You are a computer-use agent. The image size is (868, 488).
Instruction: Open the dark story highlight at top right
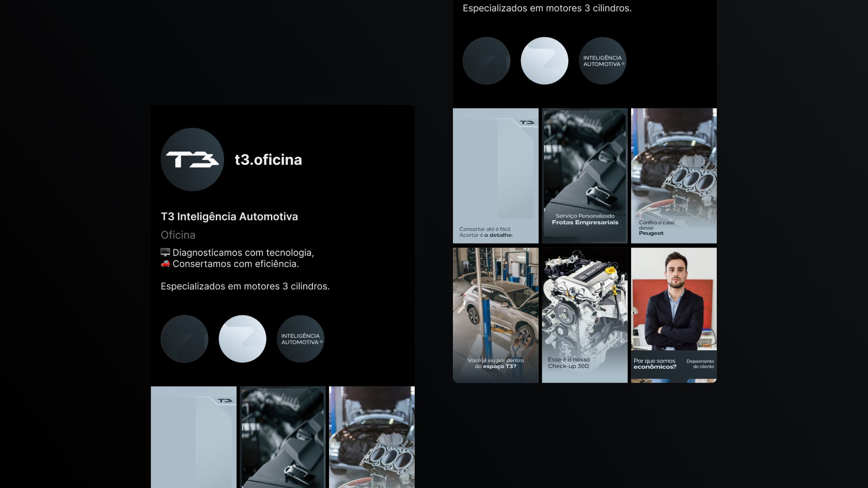[486, 61]
